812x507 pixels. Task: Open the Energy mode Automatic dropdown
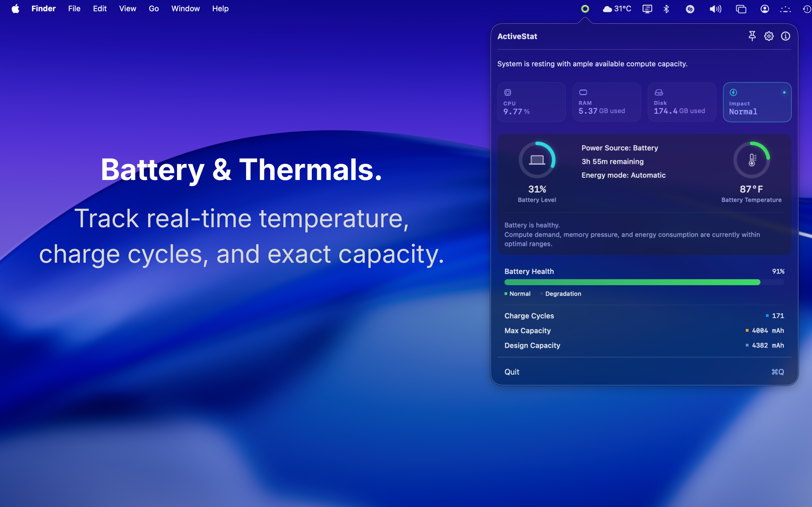pos(648,175)
